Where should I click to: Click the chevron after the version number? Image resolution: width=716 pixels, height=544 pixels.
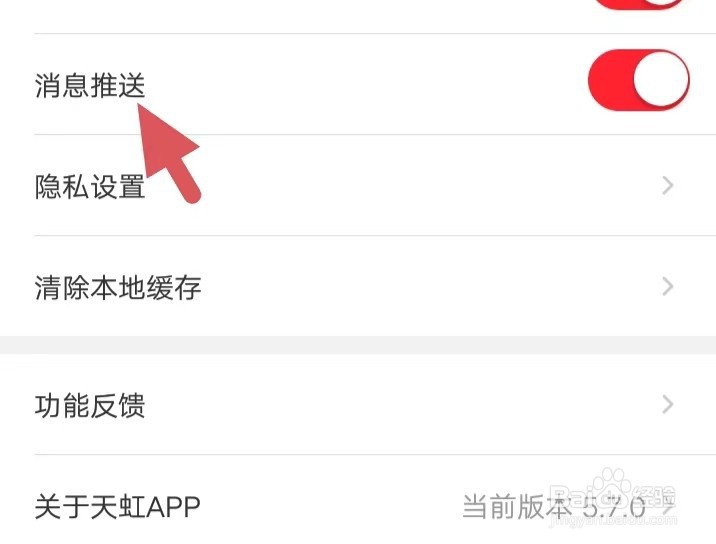pyautogui.click(x=668, y=506)
